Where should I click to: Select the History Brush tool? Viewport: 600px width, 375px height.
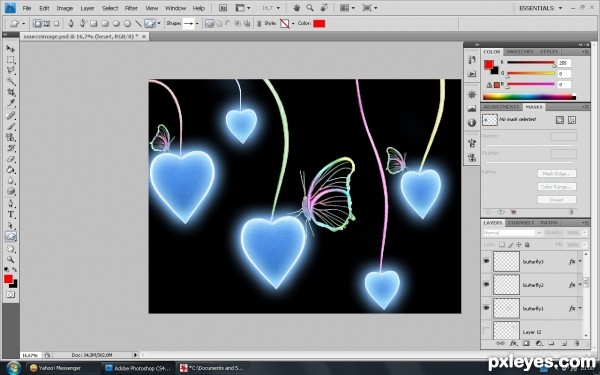(10, 148)
